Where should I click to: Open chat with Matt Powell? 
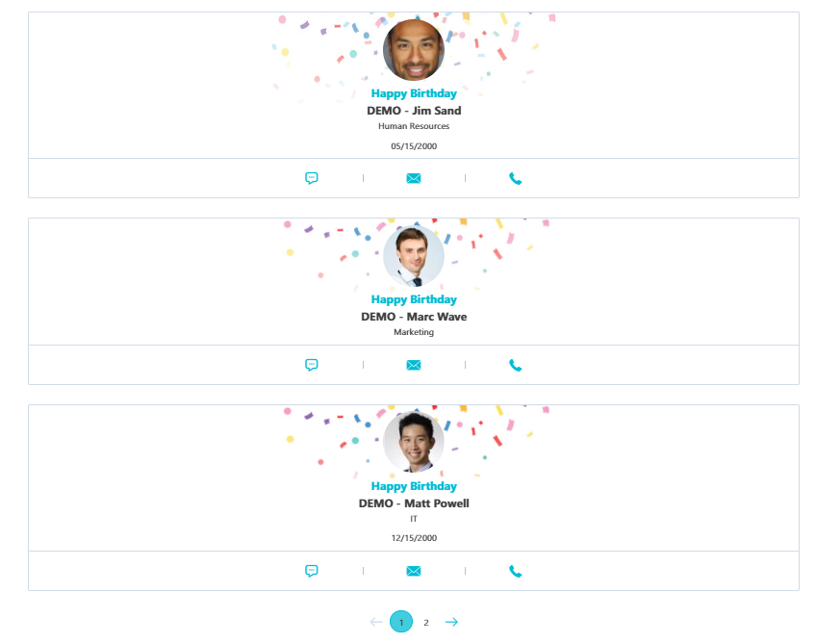[x=311, y=571]
